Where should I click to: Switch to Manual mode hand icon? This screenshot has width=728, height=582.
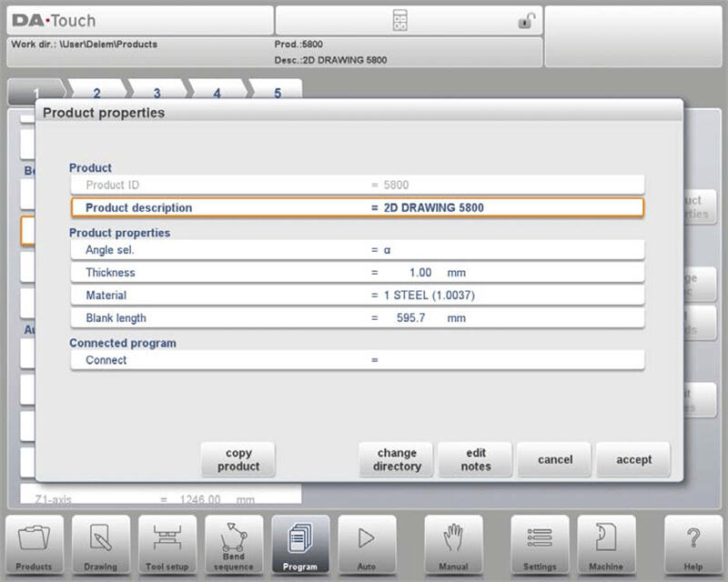(x=453, y=544)
